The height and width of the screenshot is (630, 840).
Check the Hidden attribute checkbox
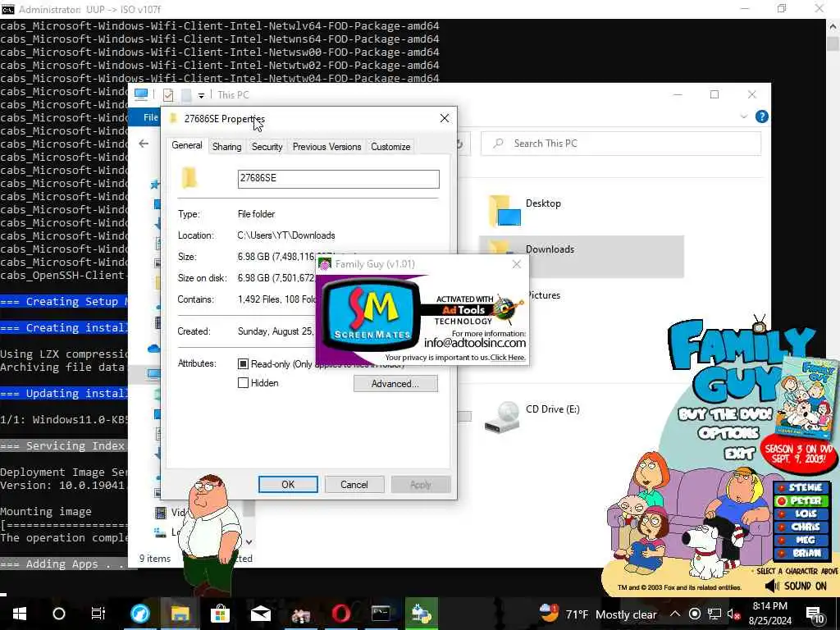[243, 383]
